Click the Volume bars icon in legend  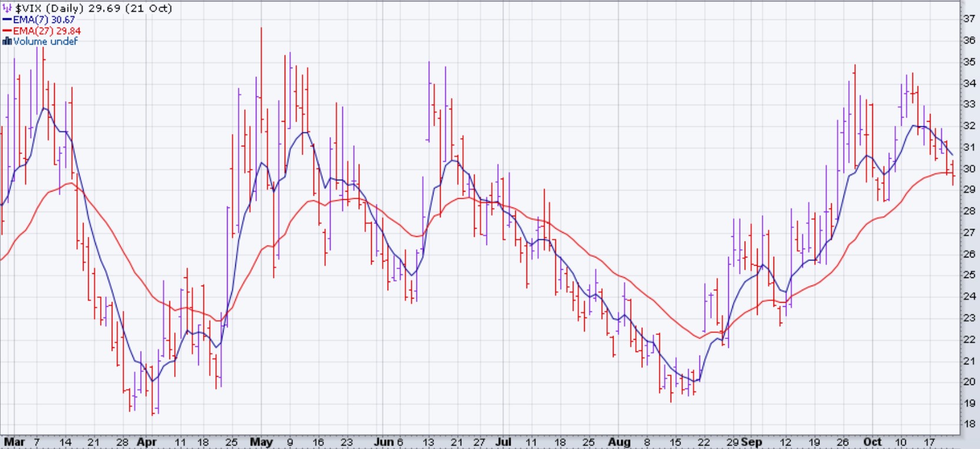pyautogui.click(x=7, y=41)
